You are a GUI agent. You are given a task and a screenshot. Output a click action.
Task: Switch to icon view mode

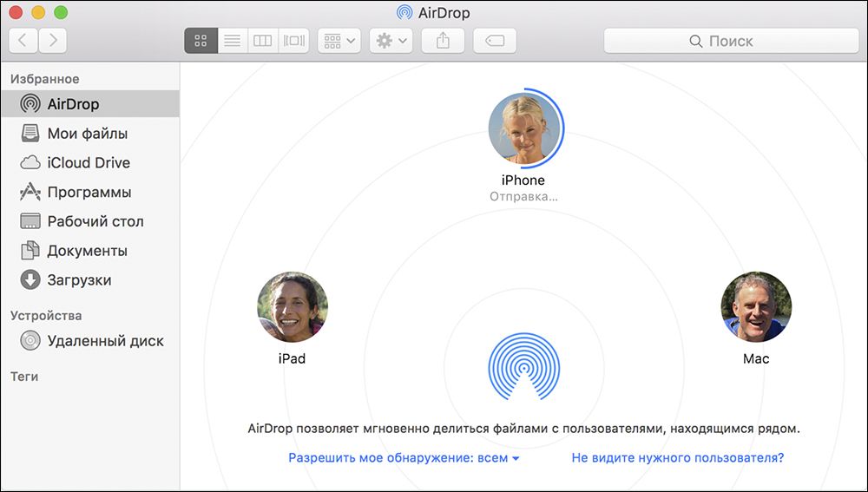point(201,41)
